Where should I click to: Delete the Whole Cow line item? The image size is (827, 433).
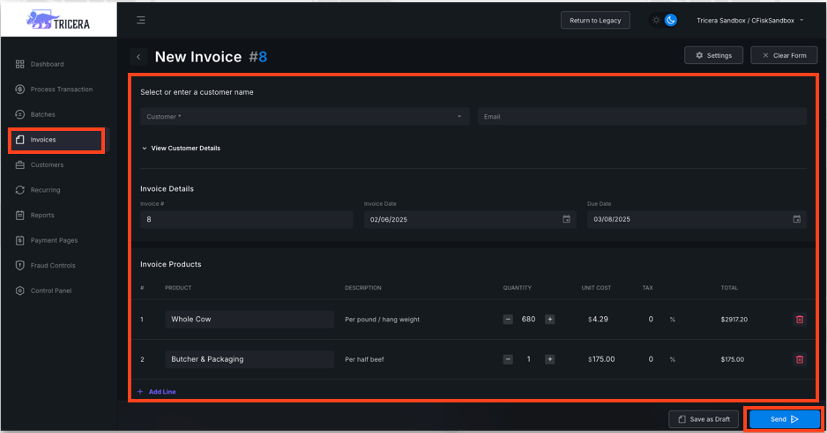click(x=799, y=320)
